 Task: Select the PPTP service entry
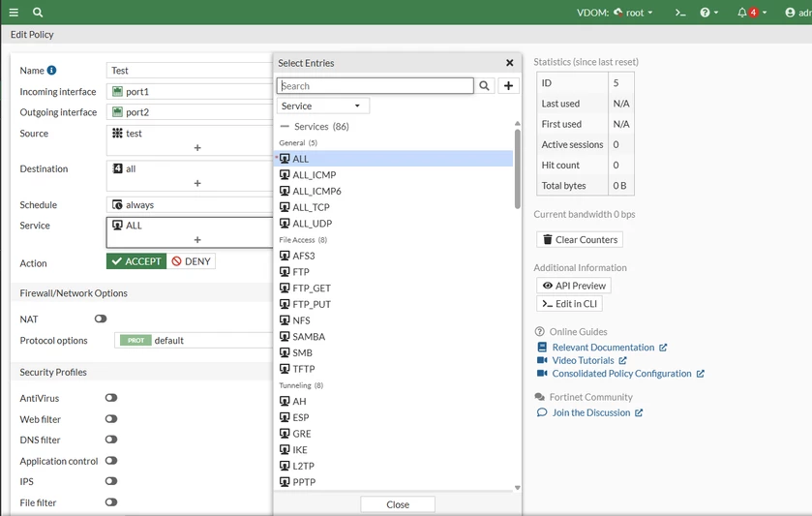[x=394, y=482]
